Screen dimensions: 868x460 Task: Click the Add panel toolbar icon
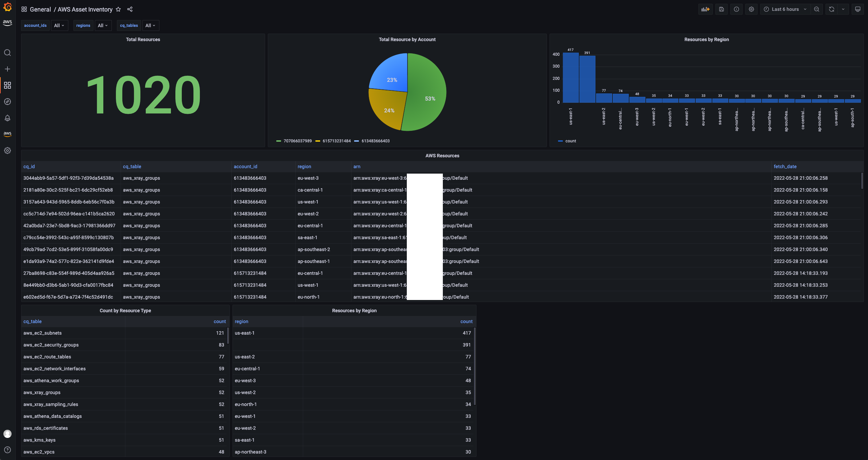(x=705, y=9)
